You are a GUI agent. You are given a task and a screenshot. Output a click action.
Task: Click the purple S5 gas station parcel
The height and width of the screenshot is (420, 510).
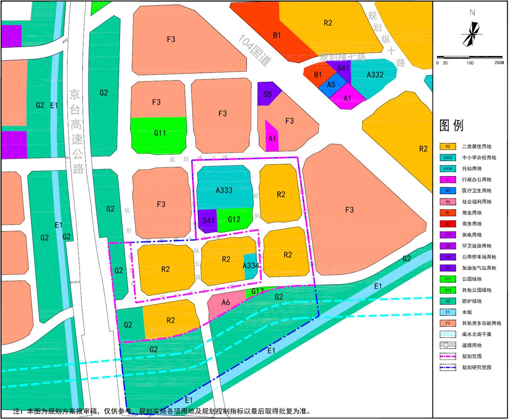pyautogui.click(x=267, y=94)
